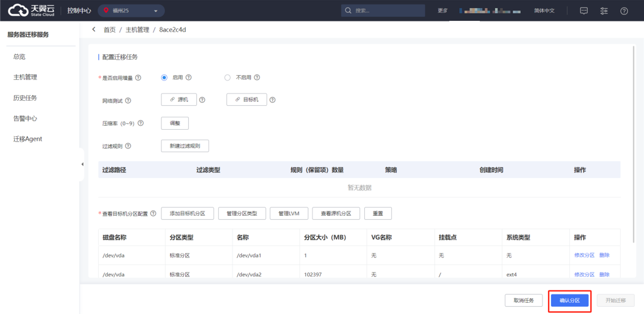Screen dimensions: 644x314
Task: Collapse the sidebar with the arrow handle
Action: (82, 164)
